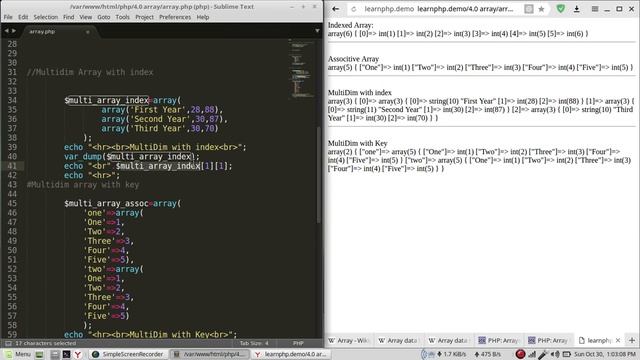Open browser downloads
Screen dimensions: 640x360
[x=577, y=9]
